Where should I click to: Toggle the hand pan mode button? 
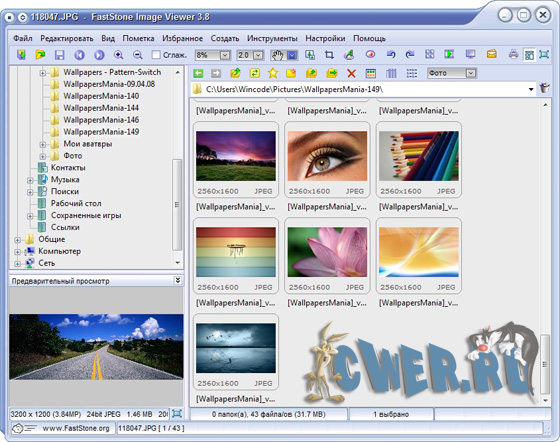277,55
